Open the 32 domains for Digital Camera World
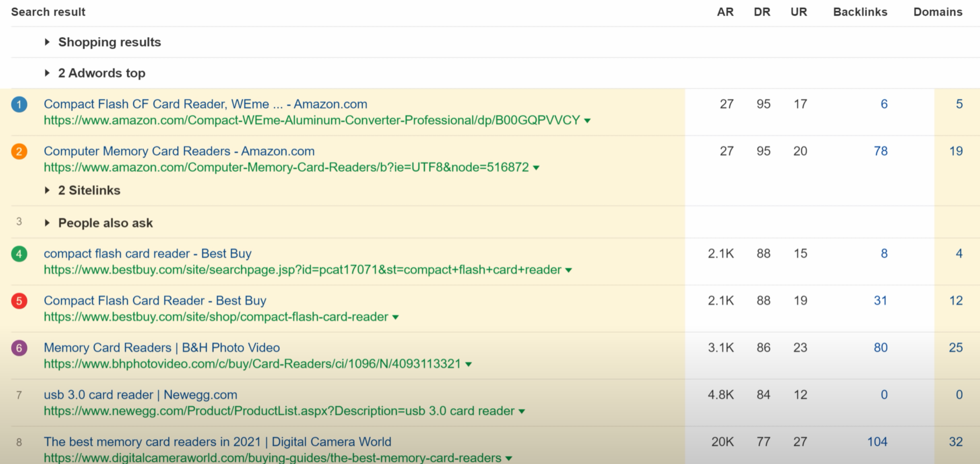This screenshot has width=980, height=464. [955, 442]
